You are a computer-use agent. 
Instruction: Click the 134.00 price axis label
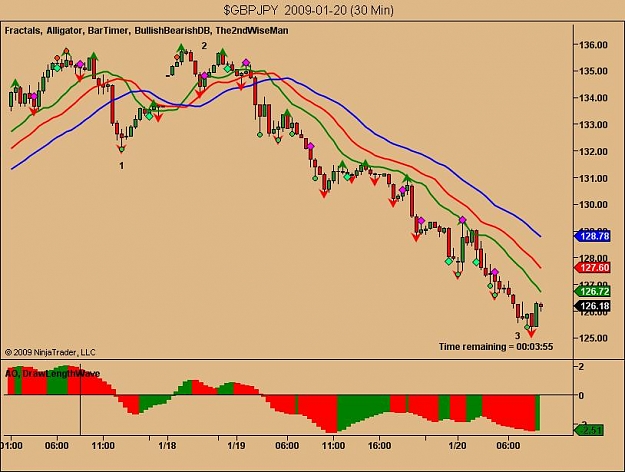594,98
